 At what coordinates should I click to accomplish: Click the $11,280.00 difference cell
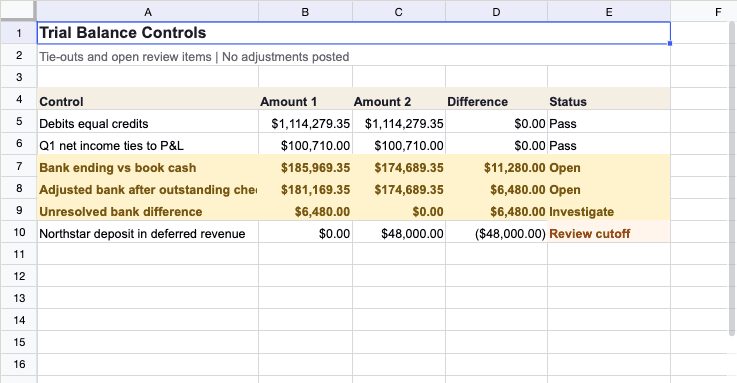tap(496, 165)
